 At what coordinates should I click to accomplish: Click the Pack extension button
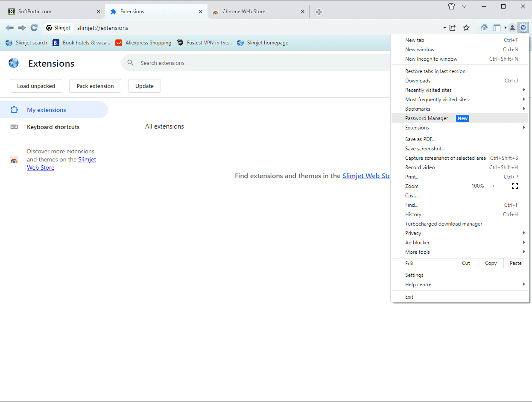coord(95,86)
